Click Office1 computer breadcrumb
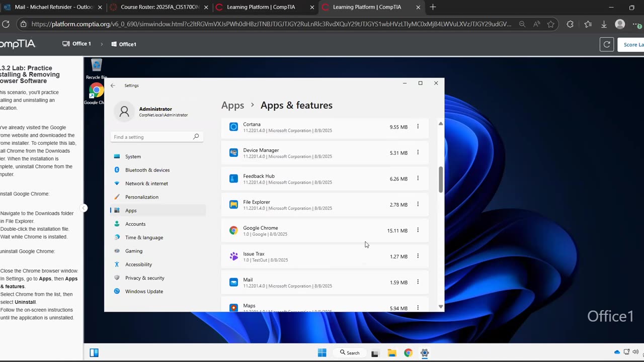Screen dimensions: 644x362 tap(124, 44)
